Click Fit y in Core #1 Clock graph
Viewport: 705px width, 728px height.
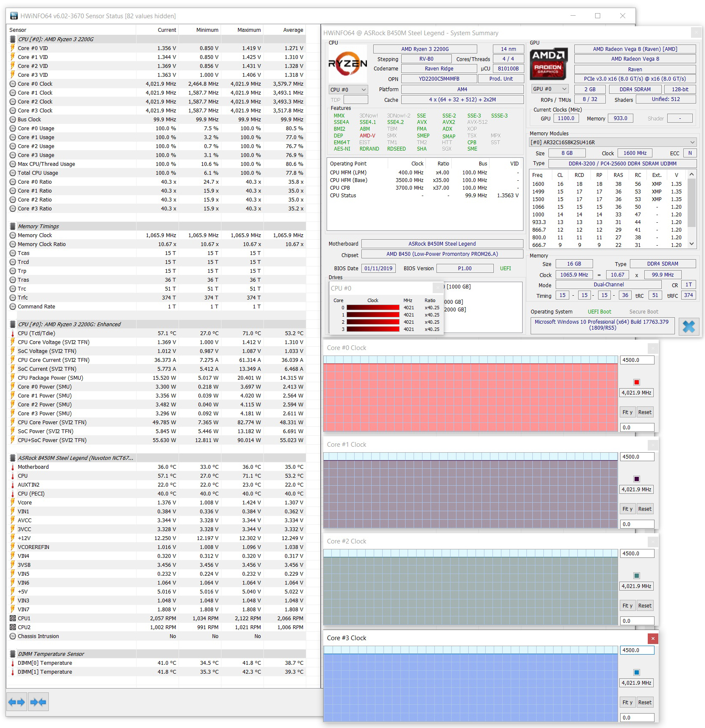click(627, 509)
